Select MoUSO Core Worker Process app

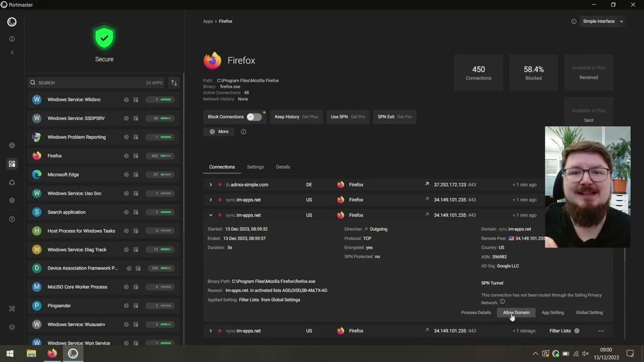pos(104,287)
